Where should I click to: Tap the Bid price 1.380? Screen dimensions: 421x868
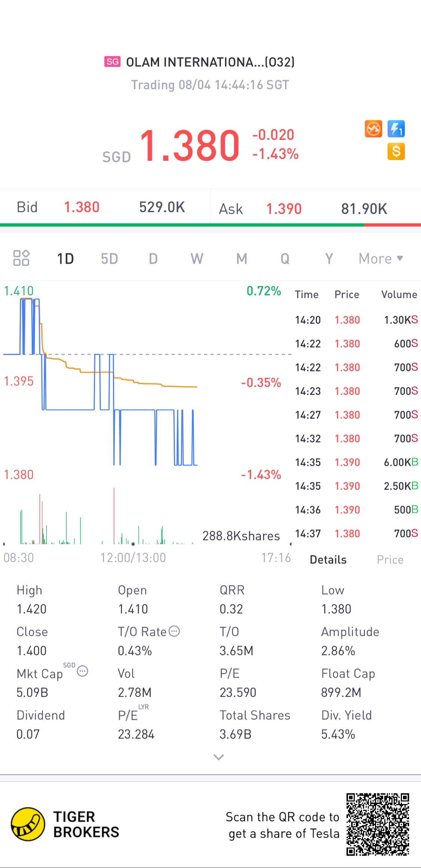(x=82, y=207)
